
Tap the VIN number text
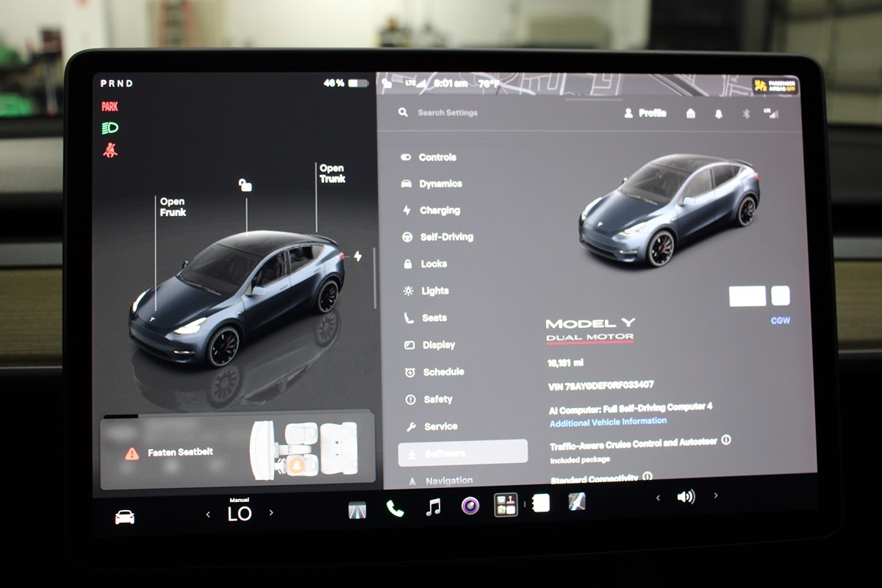(601, 385)
